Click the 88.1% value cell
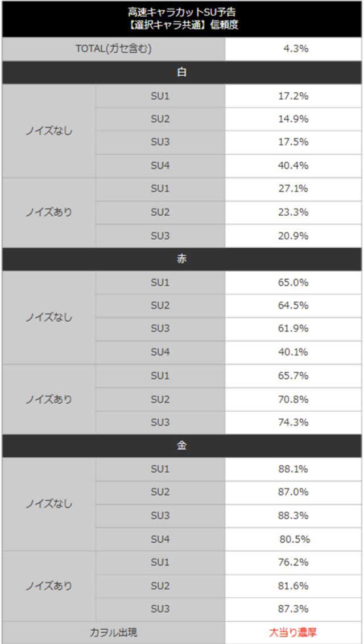 click(293, 469)
